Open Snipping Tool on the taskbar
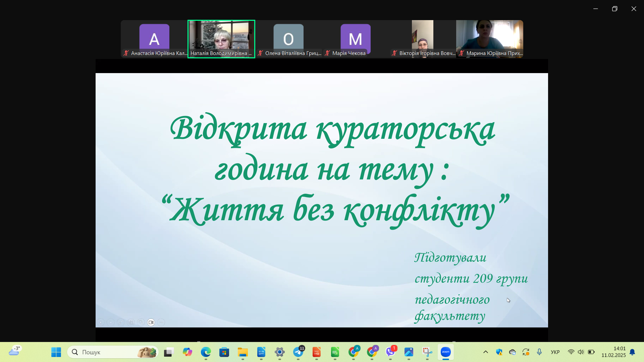 click(427, 352)
